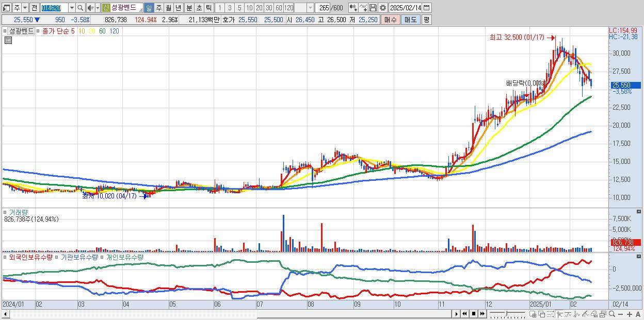This screenshot has height=320, width=644.
Task: Switch to the 분 minute period button
Action: (x=189, y=8)
